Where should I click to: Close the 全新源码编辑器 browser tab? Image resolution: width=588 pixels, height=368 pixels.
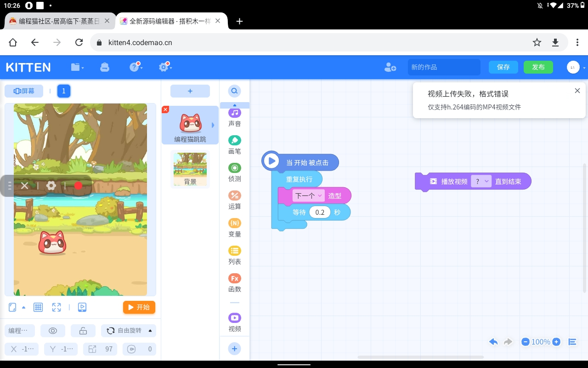pos(218,21)
